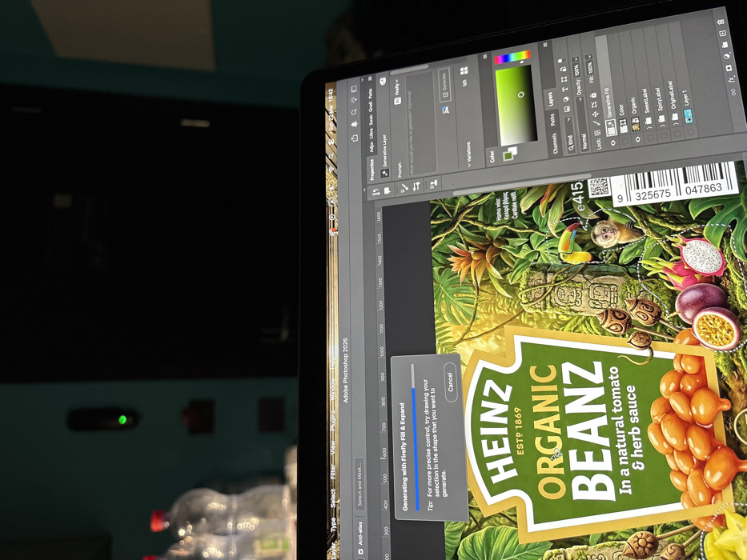Click the delete layer trash icon
This screenshot has height=560, width=747.
tap(721, 22)
